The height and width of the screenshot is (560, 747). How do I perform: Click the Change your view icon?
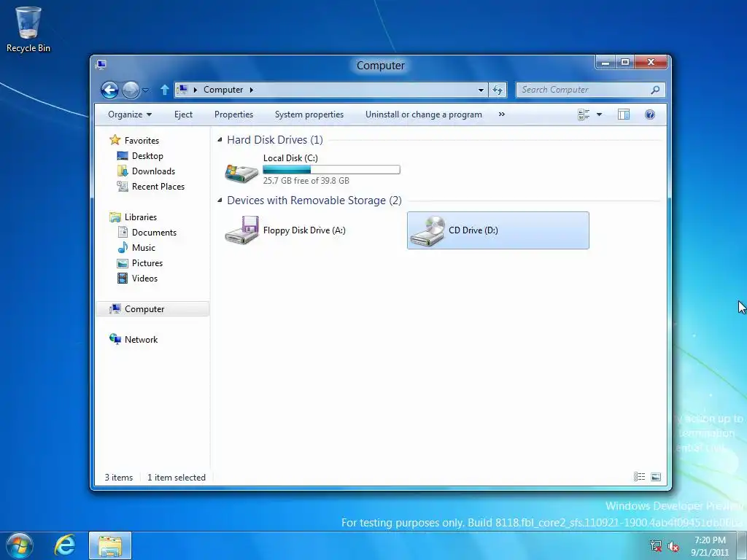pos(584,114)
